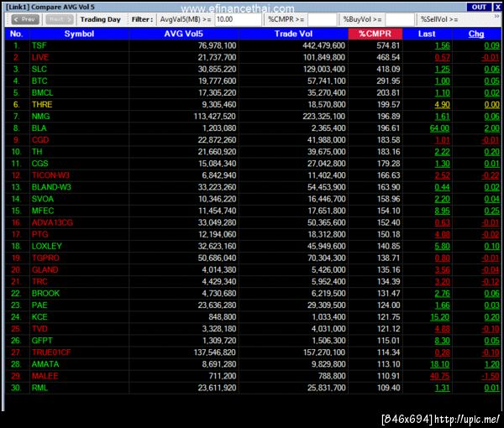504x428 pixels.
Task: Select the AMATA symbol
Action: point(45,364)
